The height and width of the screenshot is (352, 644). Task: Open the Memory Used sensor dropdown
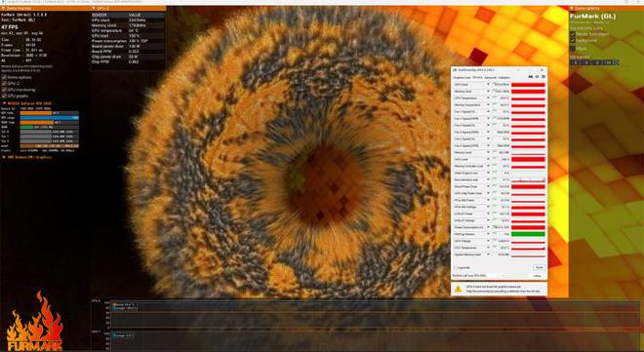click(488, 153)
